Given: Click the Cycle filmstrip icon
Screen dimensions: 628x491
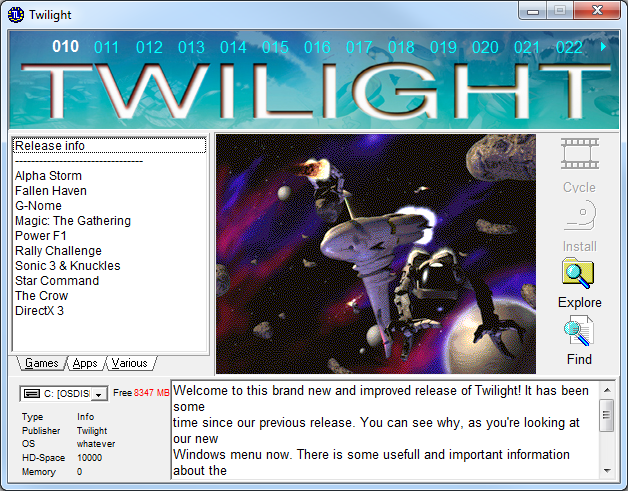Looking at the screenshot, I should pyautogui.click(x=580, y=153).
